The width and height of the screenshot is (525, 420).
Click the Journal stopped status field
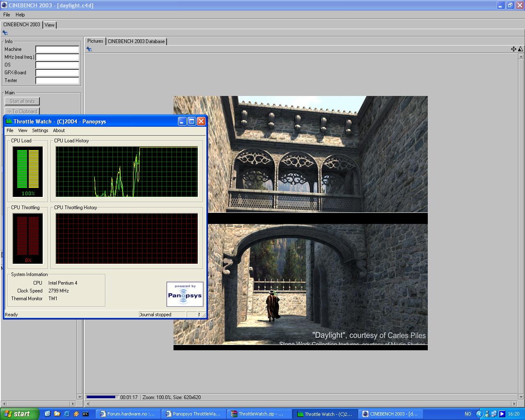[x=162, y=315]
